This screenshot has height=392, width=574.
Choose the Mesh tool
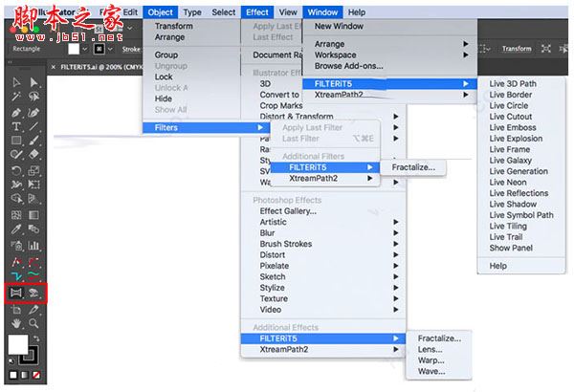tap(16, 214)
